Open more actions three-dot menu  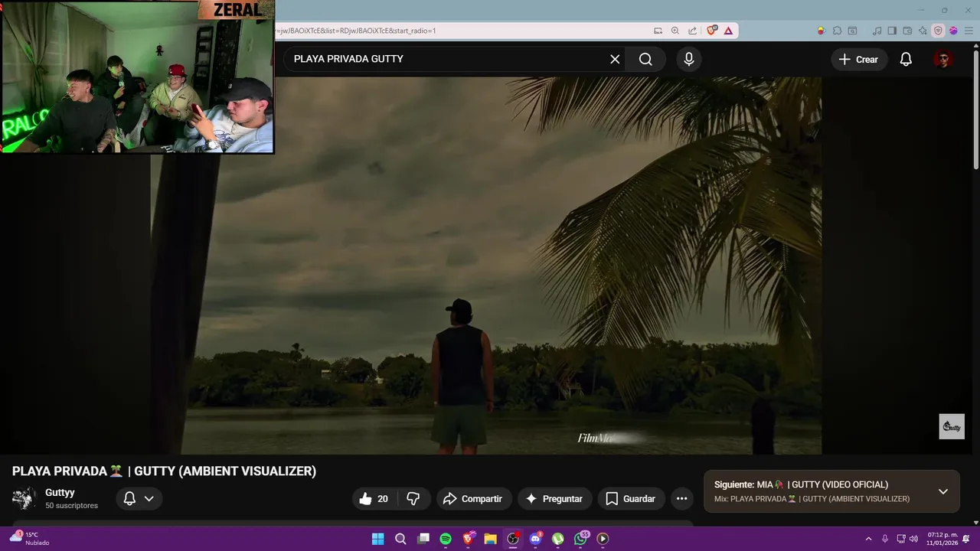[x=681, y=499]
